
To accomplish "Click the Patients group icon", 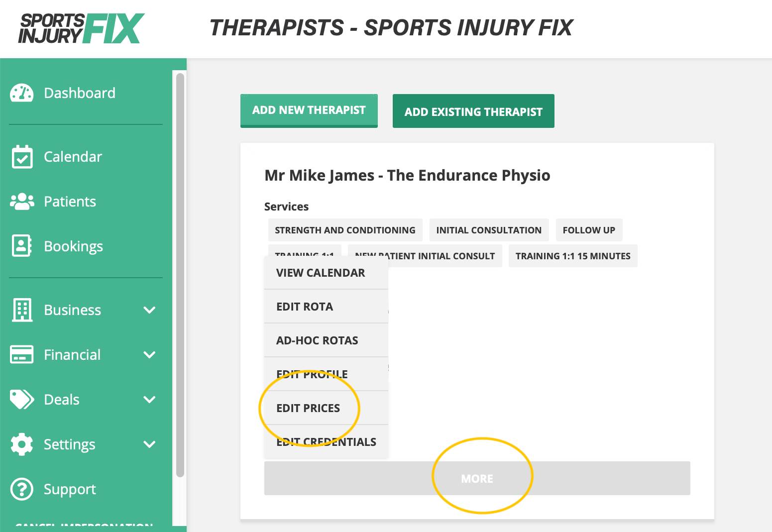I will [22, 202].
